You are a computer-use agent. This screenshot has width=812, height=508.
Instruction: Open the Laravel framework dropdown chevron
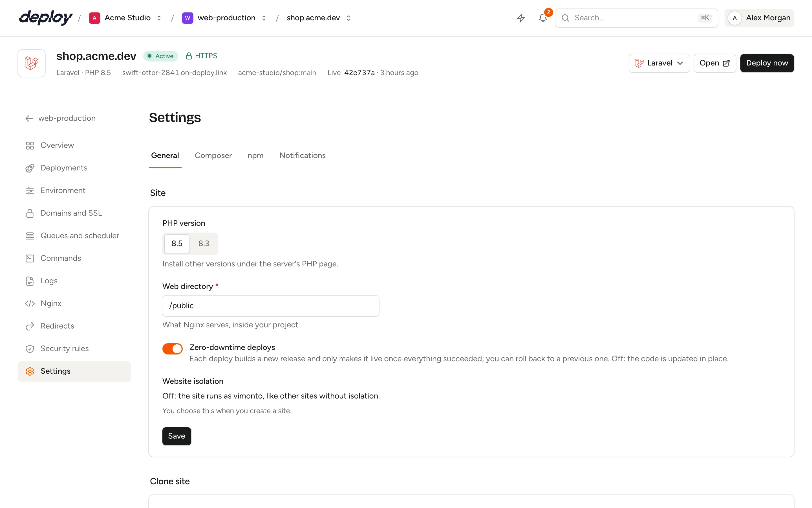[x=680, y=63]
